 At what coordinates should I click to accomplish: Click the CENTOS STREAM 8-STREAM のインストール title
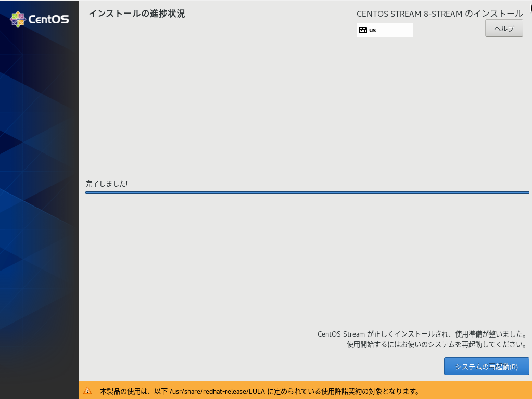(439, 14)
